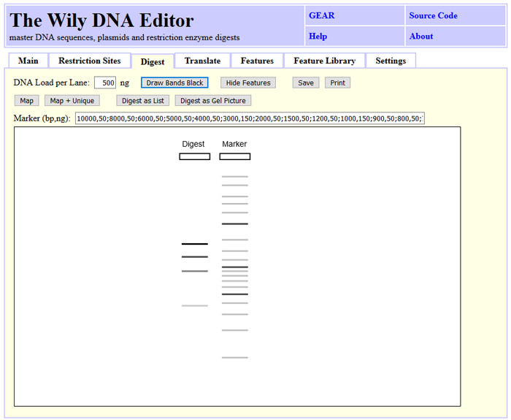
Task: Open the Restriction Sites tab
Action: (x=90, y=61)
